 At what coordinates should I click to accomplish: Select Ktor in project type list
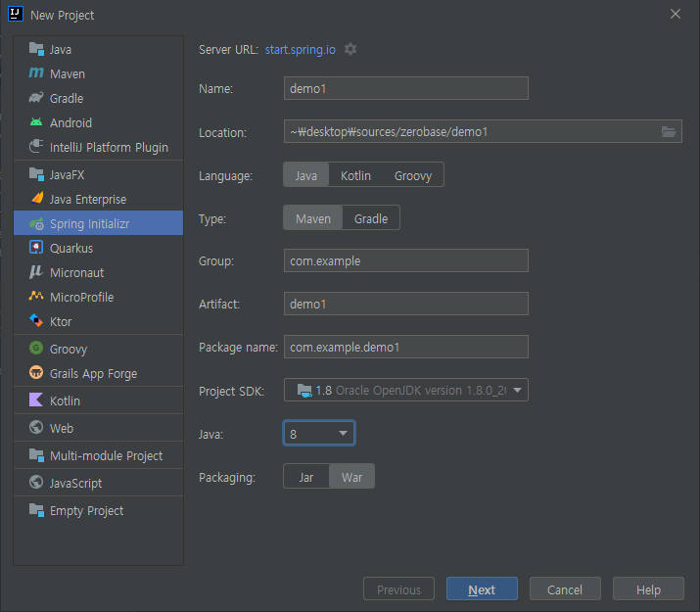click(x=98, y=321)
